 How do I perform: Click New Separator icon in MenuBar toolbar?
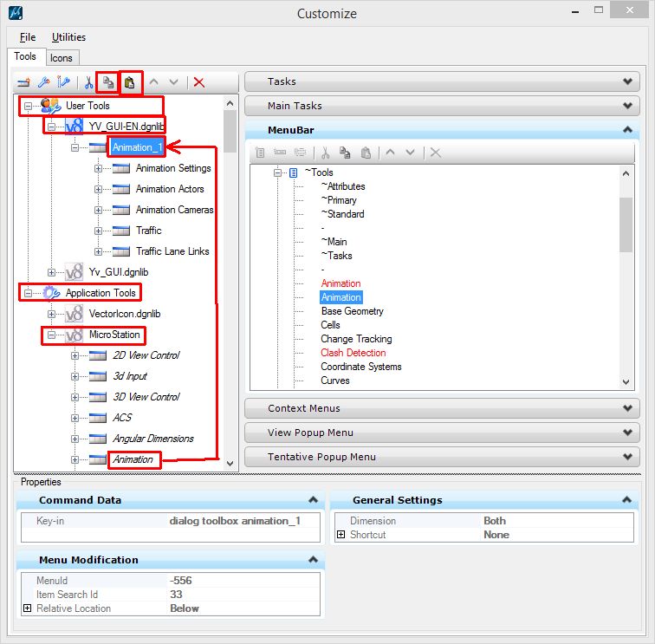point(301,153)
